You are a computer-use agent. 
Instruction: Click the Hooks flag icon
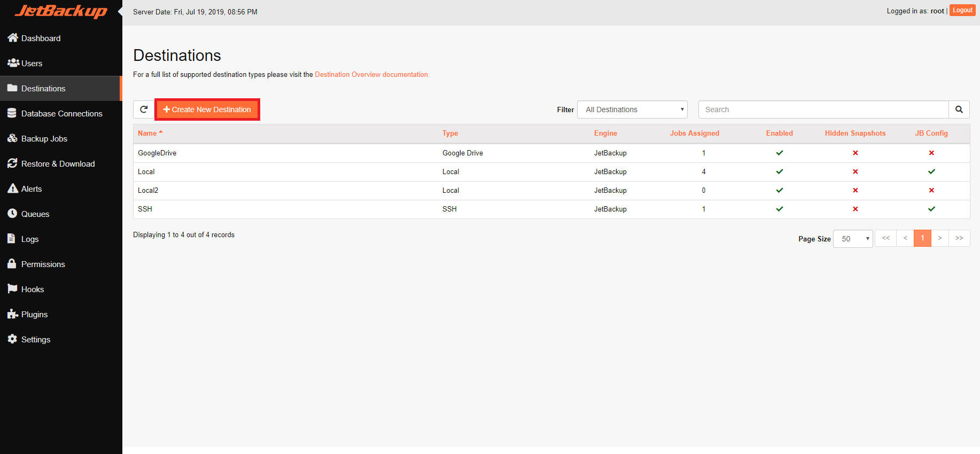12,289
